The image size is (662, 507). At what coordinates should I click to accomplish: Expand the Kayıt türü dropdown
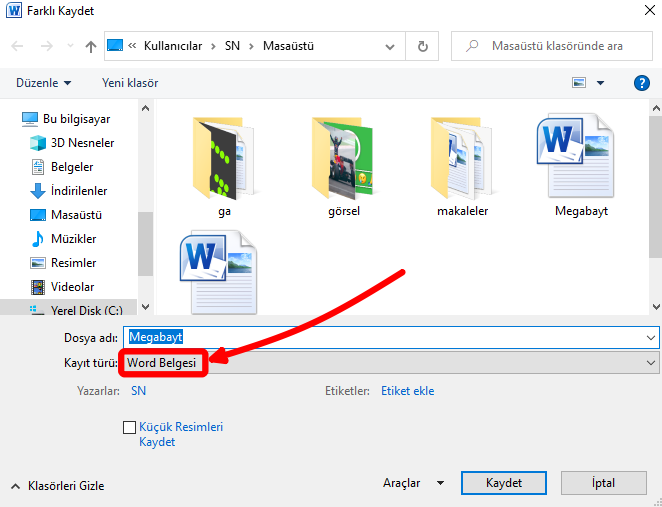click(x=651, y=363)
